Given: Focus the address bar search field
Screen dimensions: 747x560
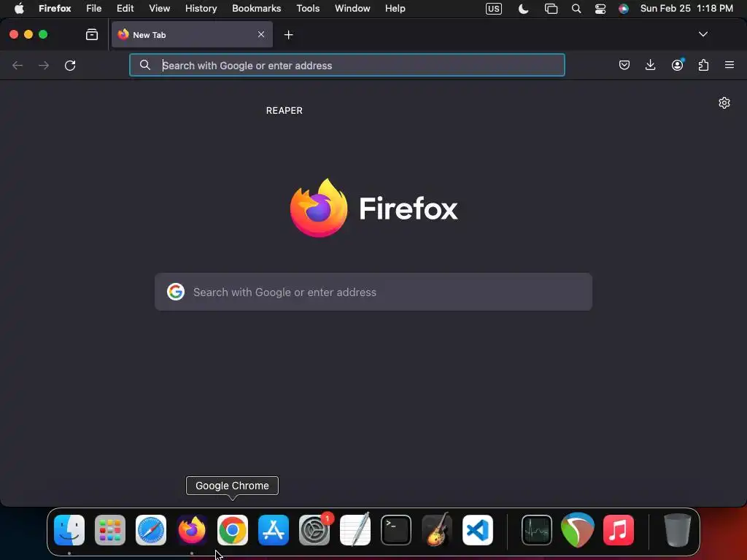Looking at the screenshot, I should [347, 65].
